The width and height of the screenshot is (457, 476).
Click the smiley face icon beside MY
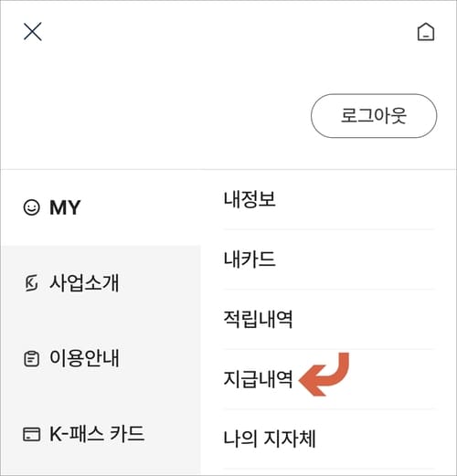click(32, 207)
